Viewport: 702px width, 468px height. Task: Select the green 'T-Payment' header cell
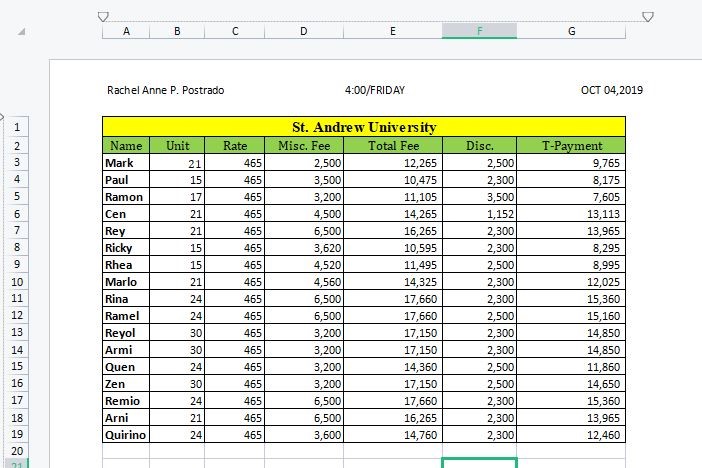click(x=571, y=145)
